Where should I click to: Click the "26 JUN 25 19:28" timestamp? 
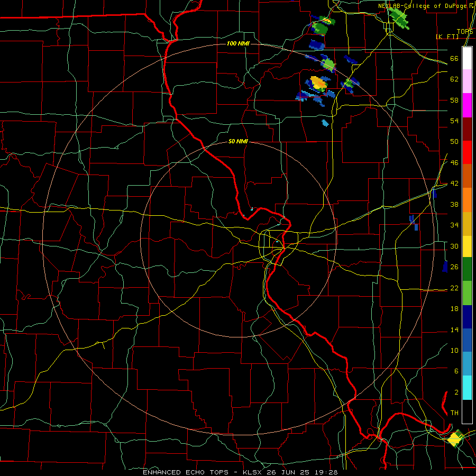302,472
